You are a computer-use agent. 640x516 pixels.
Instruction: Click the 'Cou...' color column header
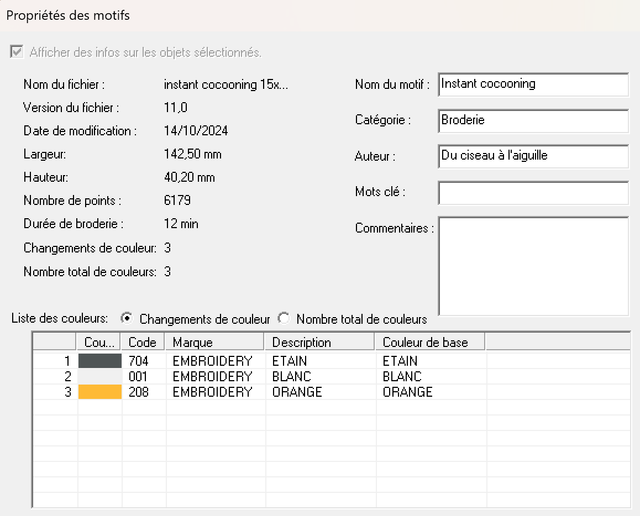click(x=100, y=343)
